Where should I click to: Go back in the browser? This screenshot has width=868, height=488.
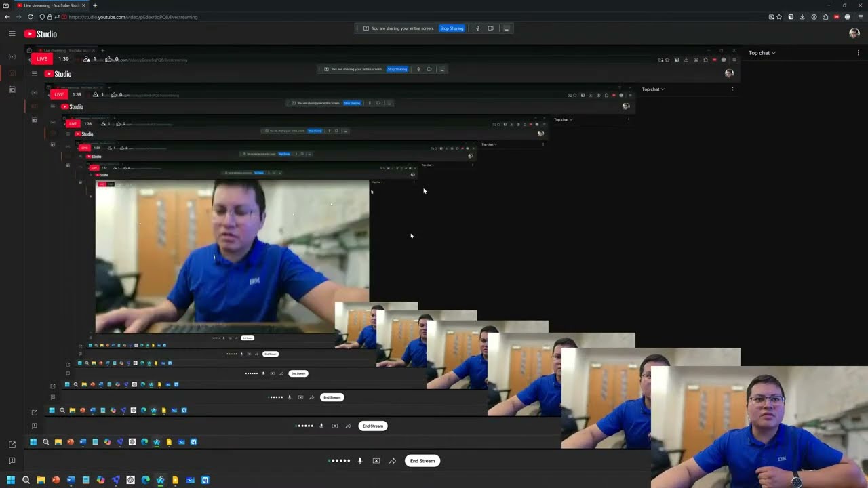(7, 17)
